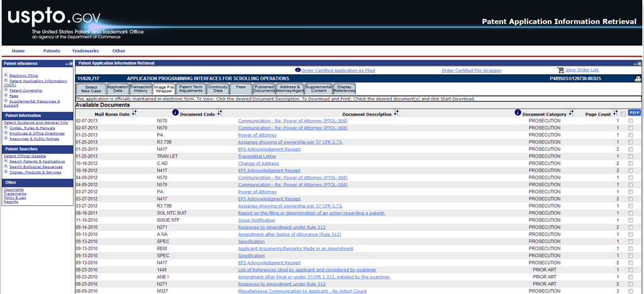This screenshot has height=294, width=644.
Task: Sort by Page Count arrows icon
Action: [x=615, y=112]
